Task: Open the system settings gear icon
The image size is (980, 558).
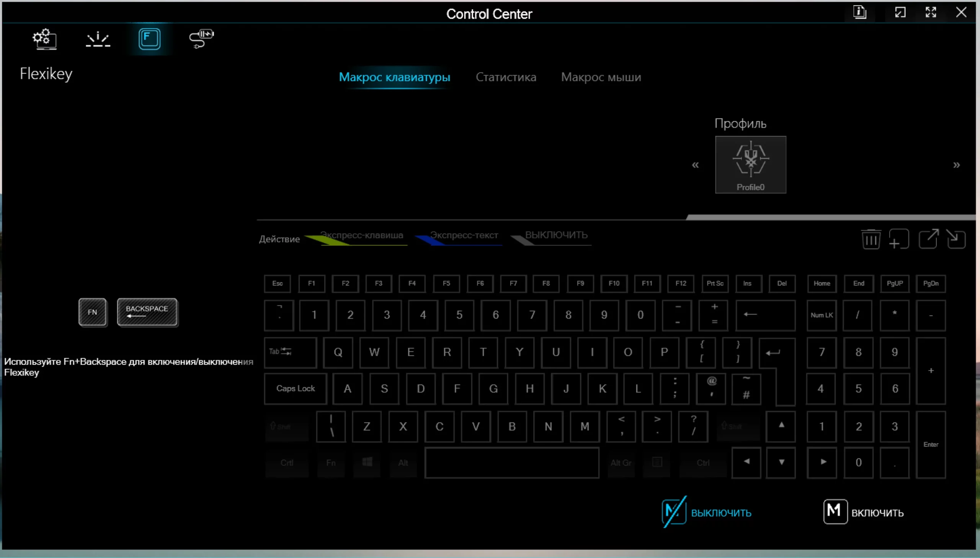Action: point(44,39)
